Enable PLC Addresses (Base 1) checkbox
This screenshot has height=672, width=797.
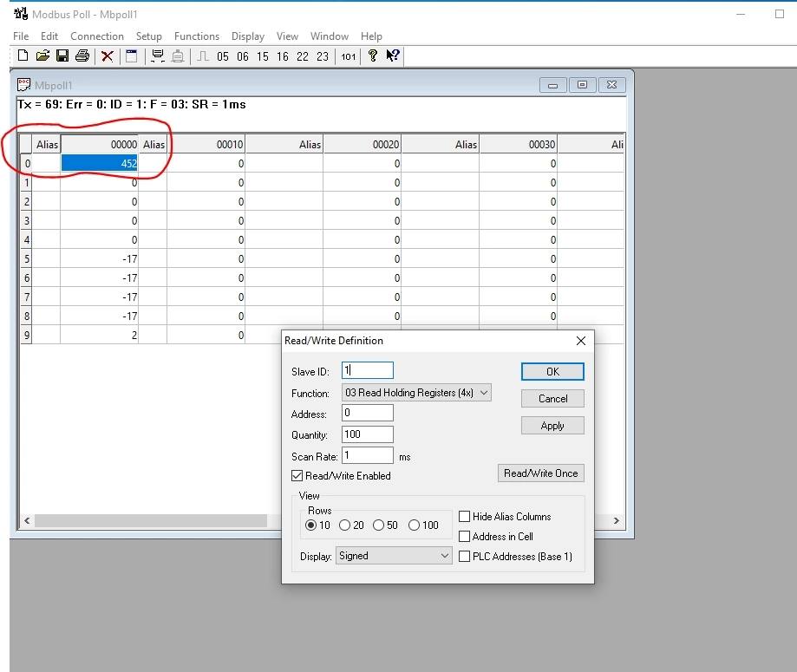pos(464,556)
